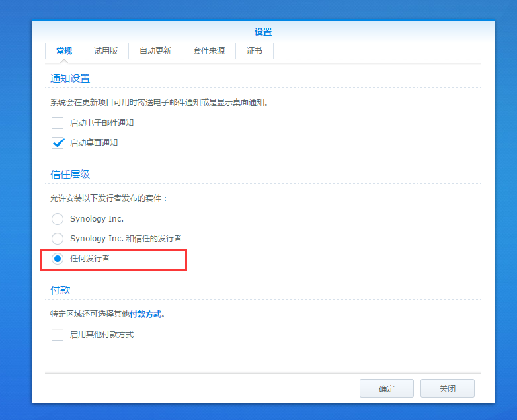
Task: Click the 系统会在更新项目可用时 notification description text
Action: [160, 103]
